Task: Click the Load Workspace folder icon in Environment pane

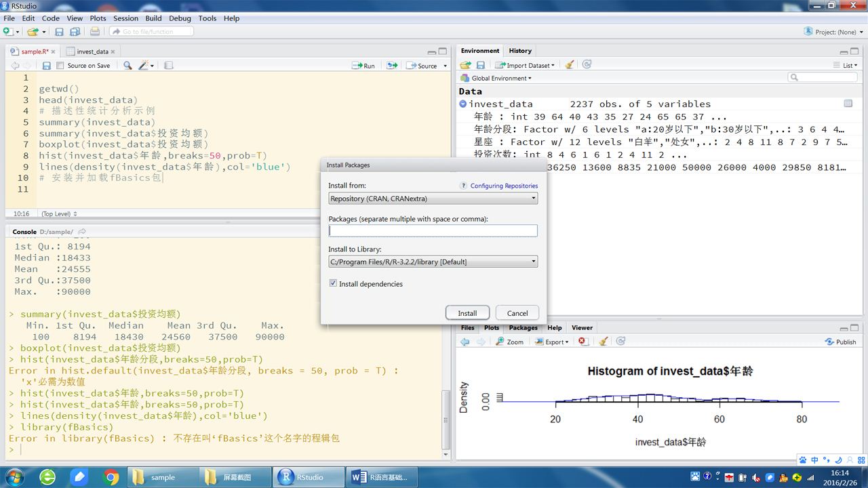Action: click(465, 65)
